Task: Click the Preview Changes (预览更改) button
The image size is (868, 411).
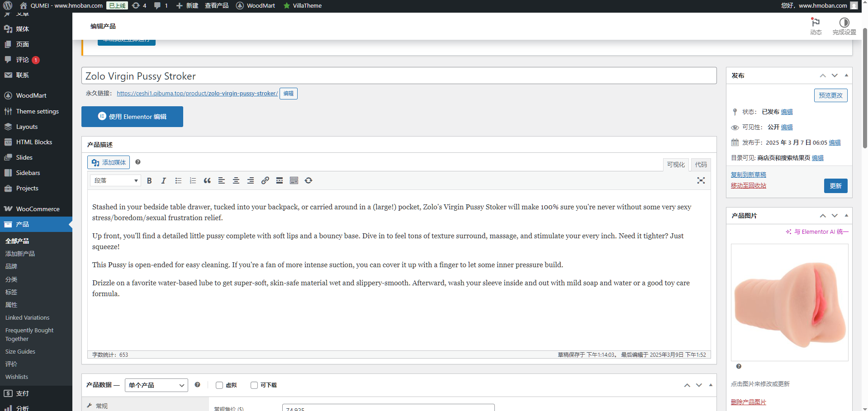Action: 830,95
